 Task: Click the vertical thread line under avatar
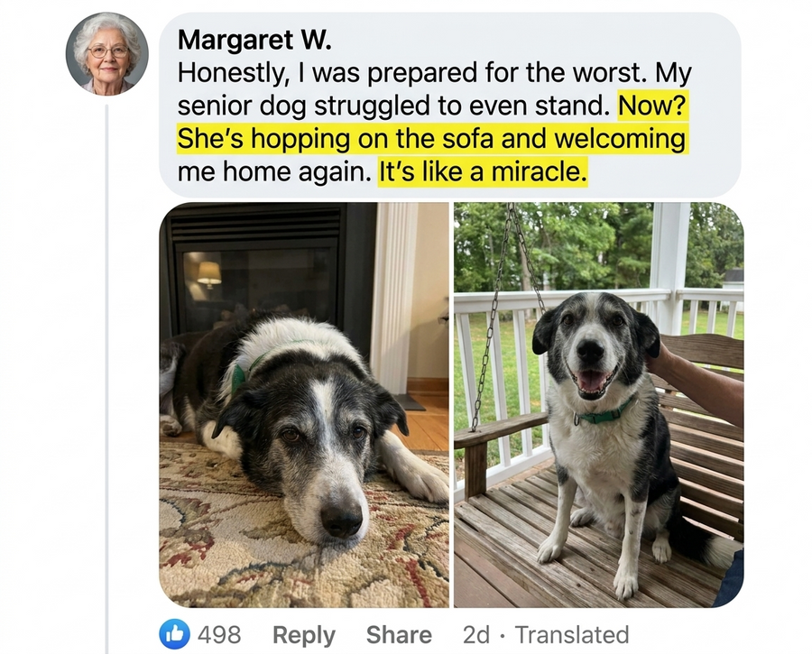point(106,379)
